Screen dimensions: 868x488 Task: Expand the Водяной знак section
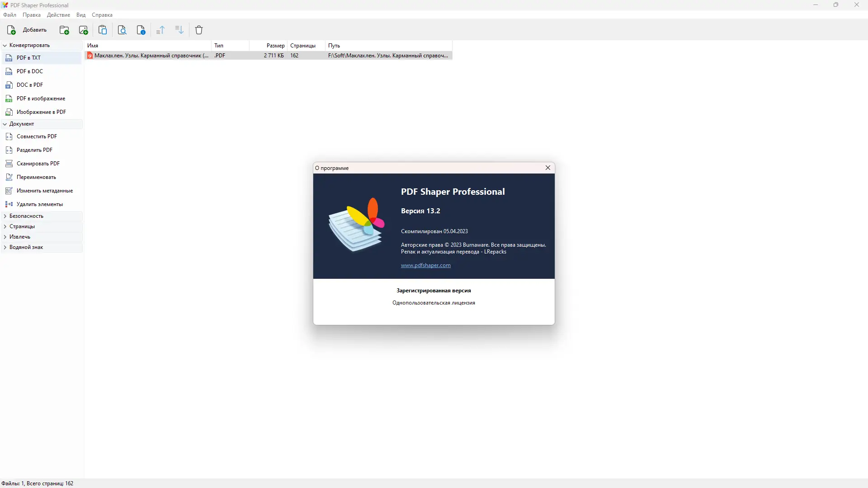pyautogui.click(x=5, y=248)
